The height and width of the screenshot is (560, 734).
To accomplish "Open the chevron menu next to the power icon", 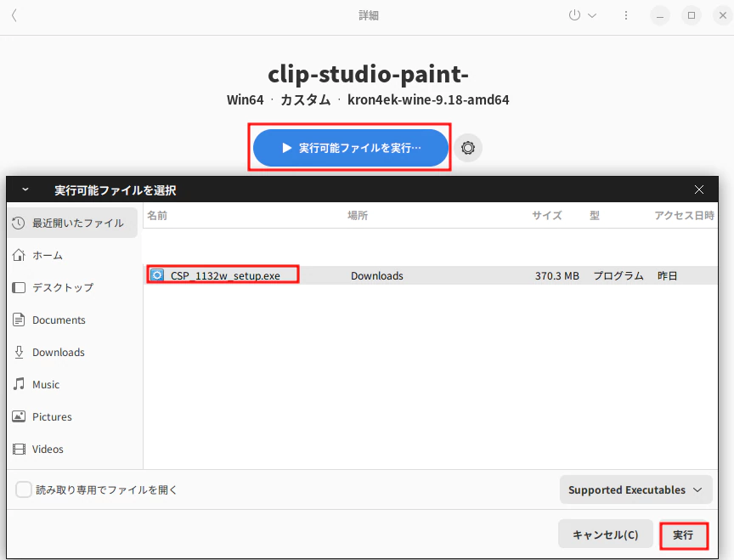I will [593, 14].
